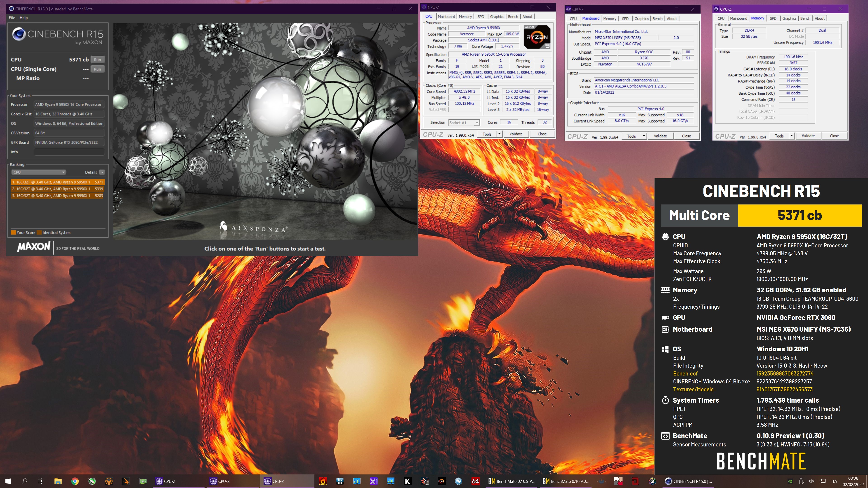This screenshot has width=868, height=488.
Task: Open the red square taskbar icon
Action: [x=635, y=481]
